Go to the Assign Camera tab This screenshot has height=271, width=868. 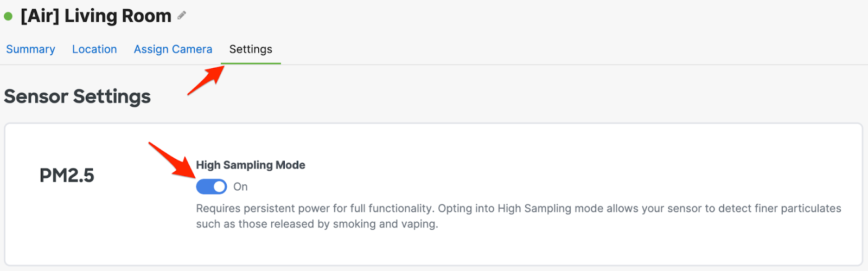coord(173,49)
